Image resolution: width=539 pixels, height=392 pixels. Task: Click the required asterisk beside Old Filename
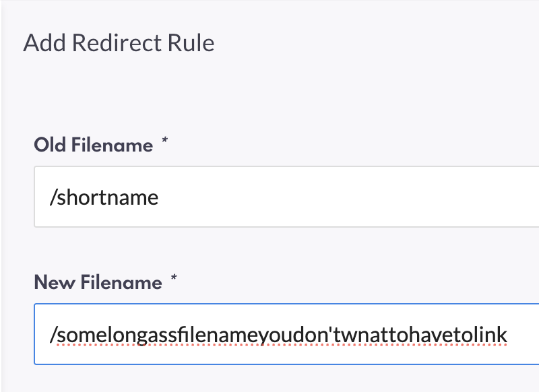coord(164,142)
